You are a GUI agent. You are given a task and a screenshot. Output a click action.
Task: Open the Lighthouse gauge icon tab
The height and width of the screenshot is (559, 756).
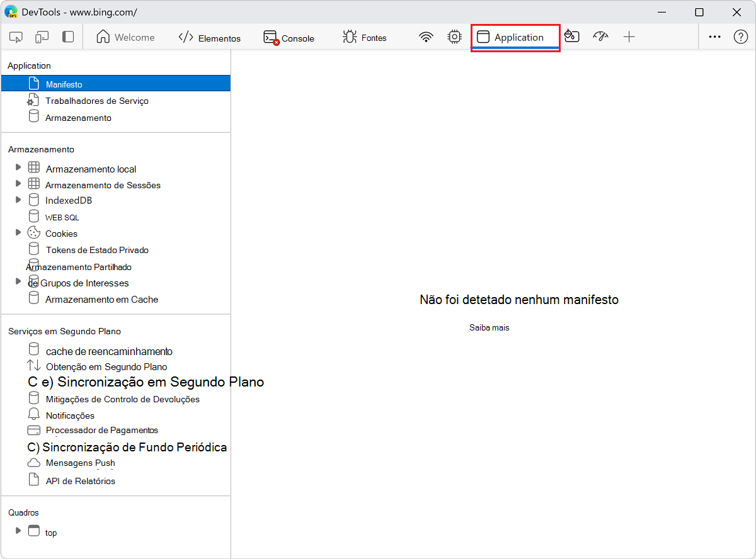pos(600,37)
